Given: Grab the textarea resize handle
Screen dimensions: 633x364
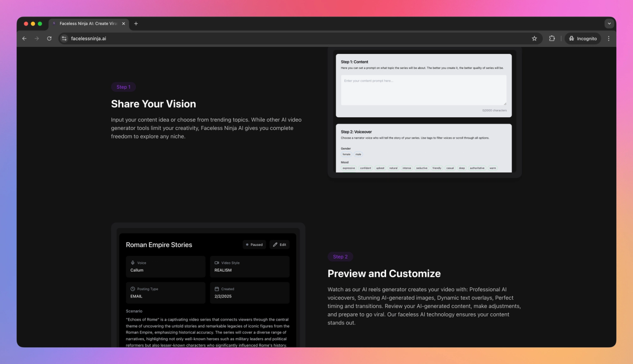Looking at the screenshot, I should click(x=504, y=103).
